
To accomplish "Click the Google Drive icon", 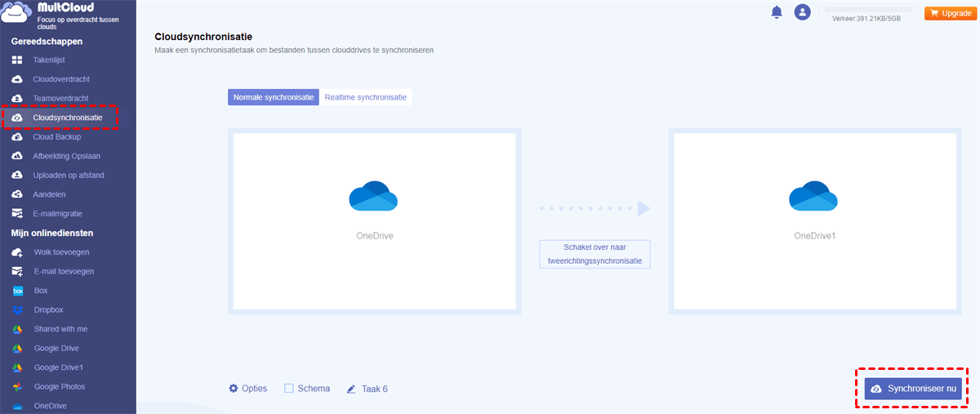I will click(17, 348).
